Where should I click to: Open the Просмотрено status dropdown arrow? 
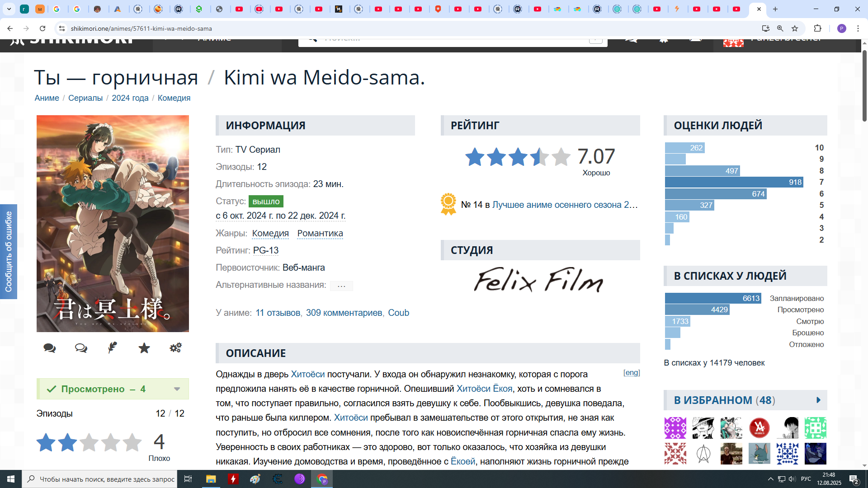click(177, 389)
